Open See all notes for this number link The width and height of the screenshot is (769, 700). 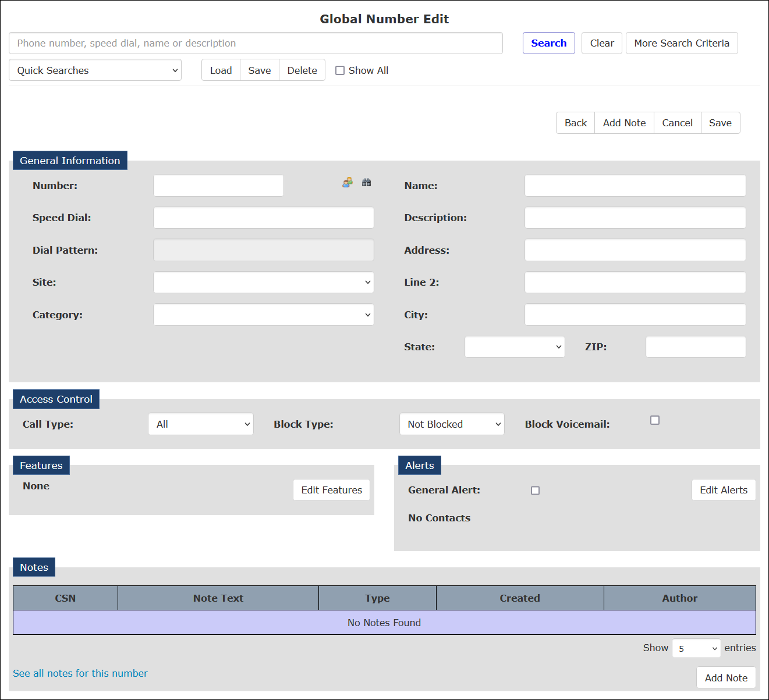point(80,673)
